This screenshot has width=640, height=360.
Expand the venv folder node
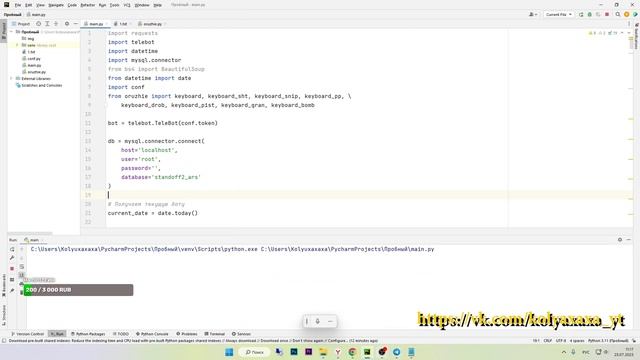click(x=17, y=45)
